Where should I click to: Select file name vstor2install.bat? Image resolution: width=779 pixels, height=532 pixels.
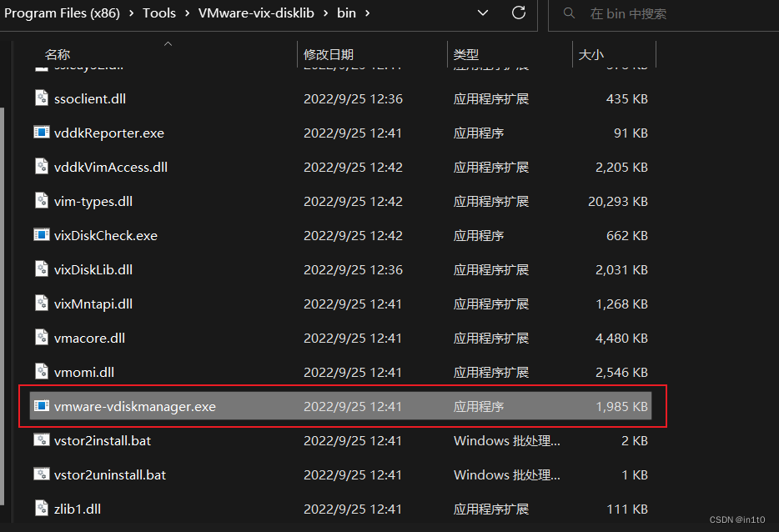point(103,440)
